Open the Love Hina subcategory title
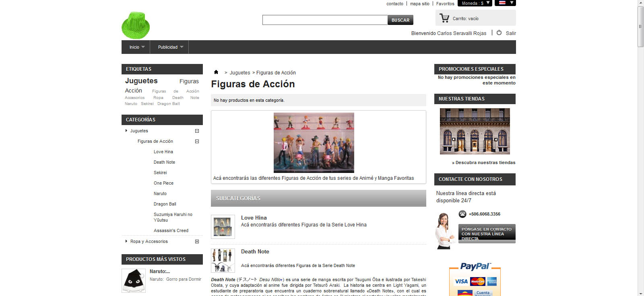Image resolution: width=644 pixels, height=296 pixels. click(x=254, y=218)
